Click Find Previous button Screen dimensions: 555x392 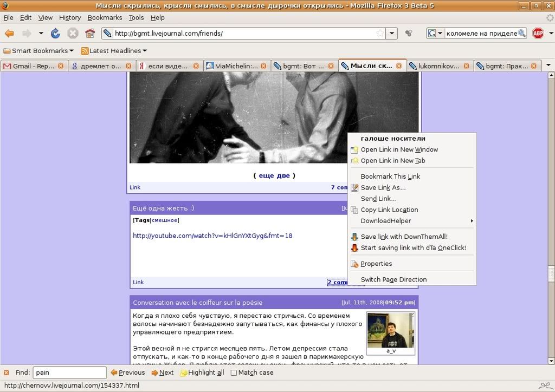click(128, 373)
